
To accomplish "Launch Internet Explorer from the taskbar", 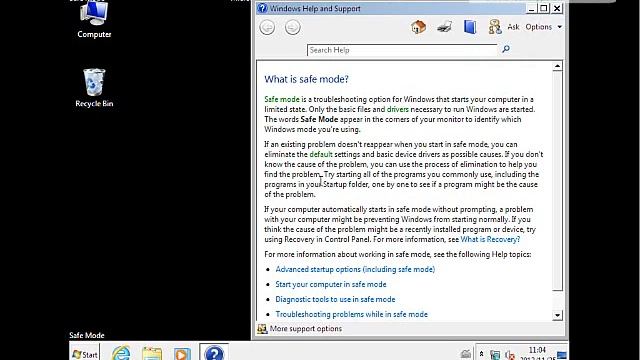I will click(121, 353).
